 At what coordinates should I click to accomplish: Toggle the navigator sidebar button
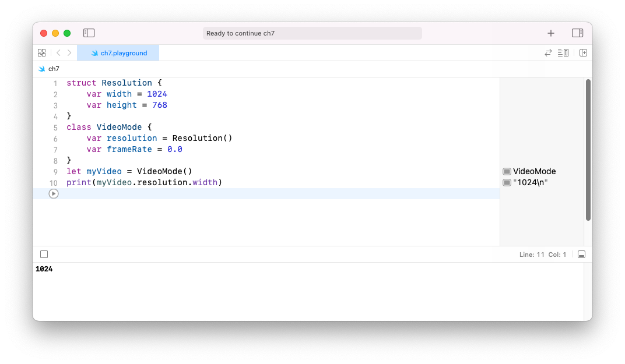89,33
